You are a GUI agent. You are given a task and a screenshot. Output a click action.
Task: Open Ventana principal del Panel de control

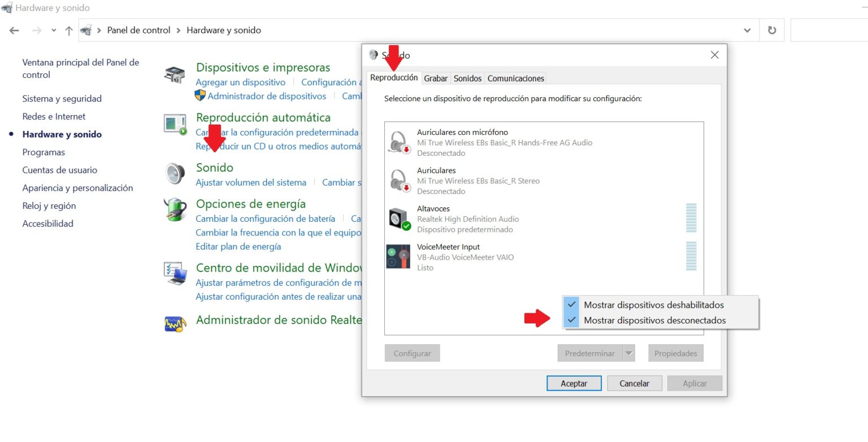[81, 68]
